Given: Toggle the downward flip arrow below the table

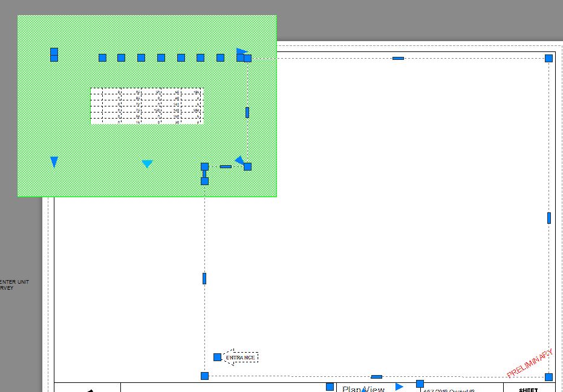Looking at the screenshot, I should click(146, 163).
